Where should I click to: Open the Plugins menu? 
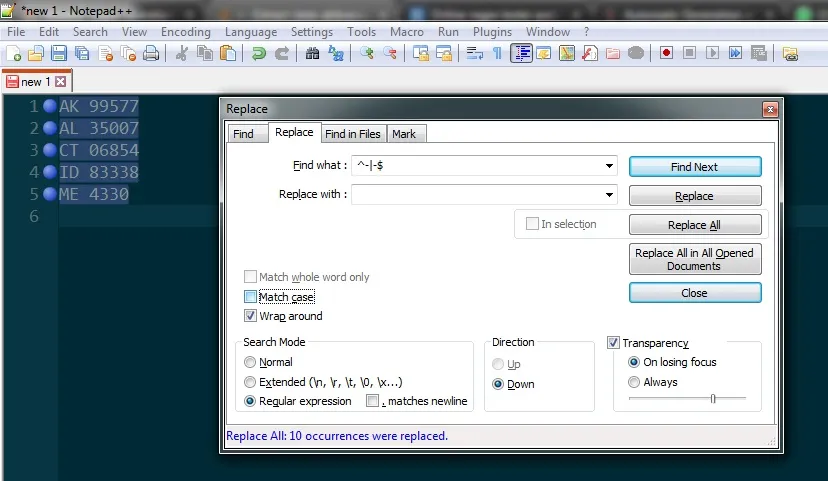[x=492, y=32]
